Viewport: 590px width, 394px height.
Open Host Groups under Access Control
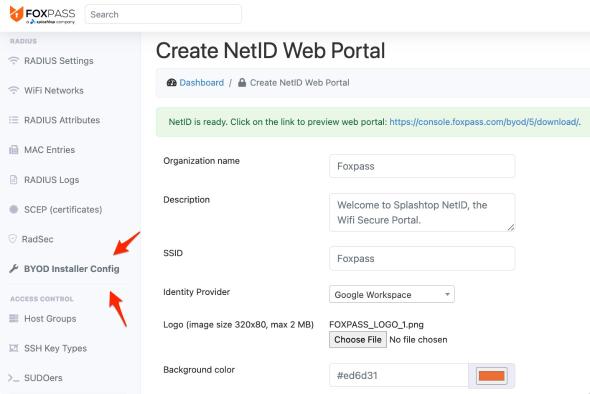(50, 318)
